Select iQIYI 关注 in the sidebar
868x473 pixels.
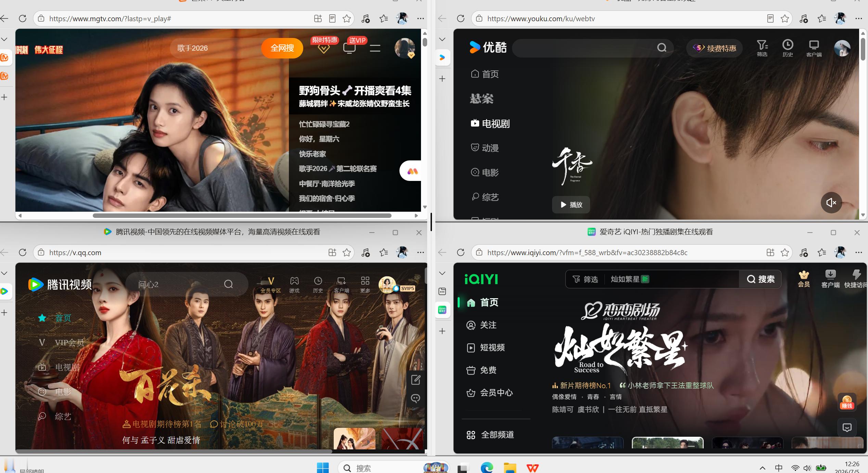point(481,325)
